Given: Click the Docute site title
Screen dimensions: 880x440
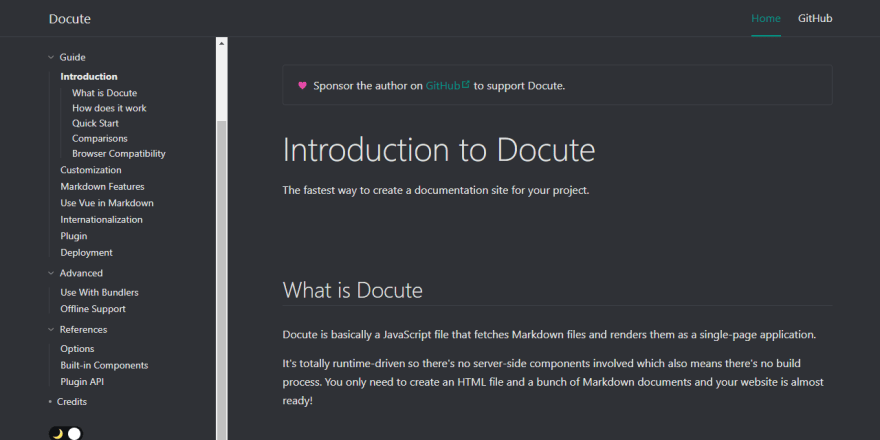Looking at the screenshot, I should click(70, 19).
